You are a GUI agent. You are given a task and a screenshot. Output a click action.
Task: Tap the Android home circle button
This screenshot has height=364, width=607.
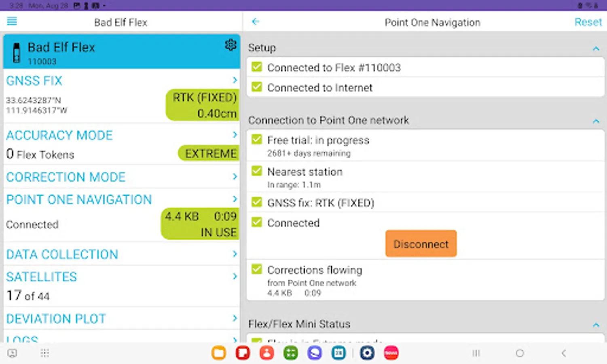tap(520, 353)
